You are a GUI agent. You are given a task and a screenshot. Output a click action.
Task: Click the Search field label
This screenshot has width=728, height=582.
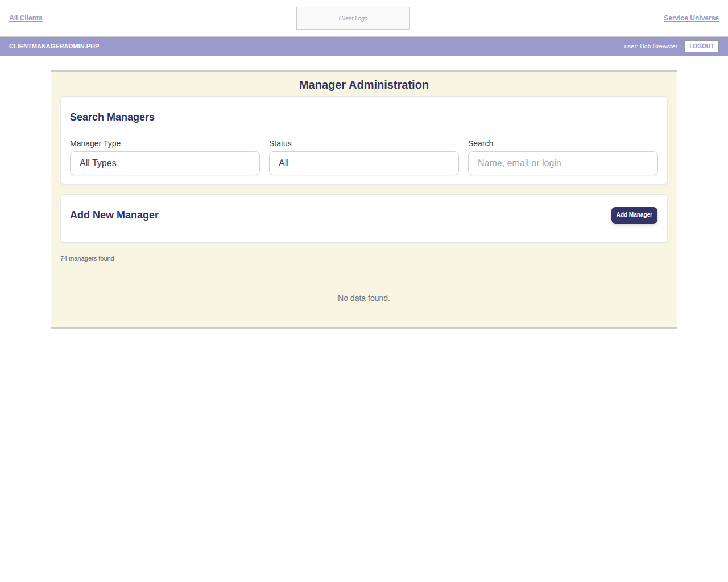point(481,143)
